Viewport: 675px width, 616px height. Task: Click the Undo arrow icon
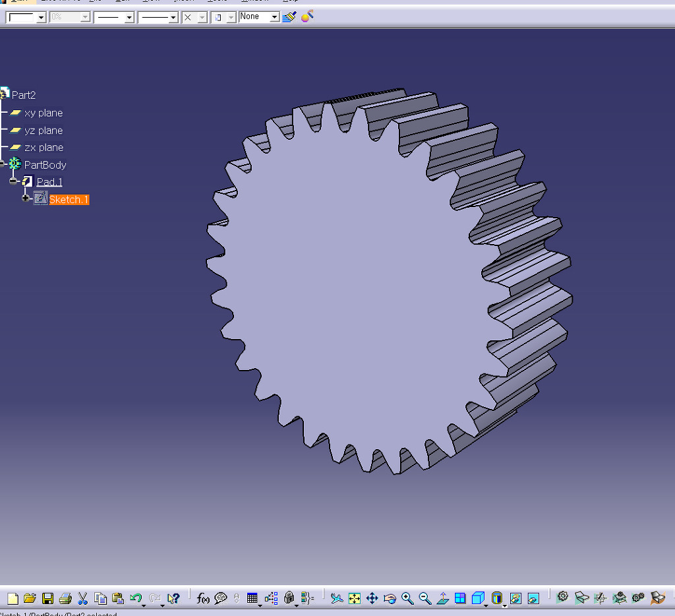[136, 598]
